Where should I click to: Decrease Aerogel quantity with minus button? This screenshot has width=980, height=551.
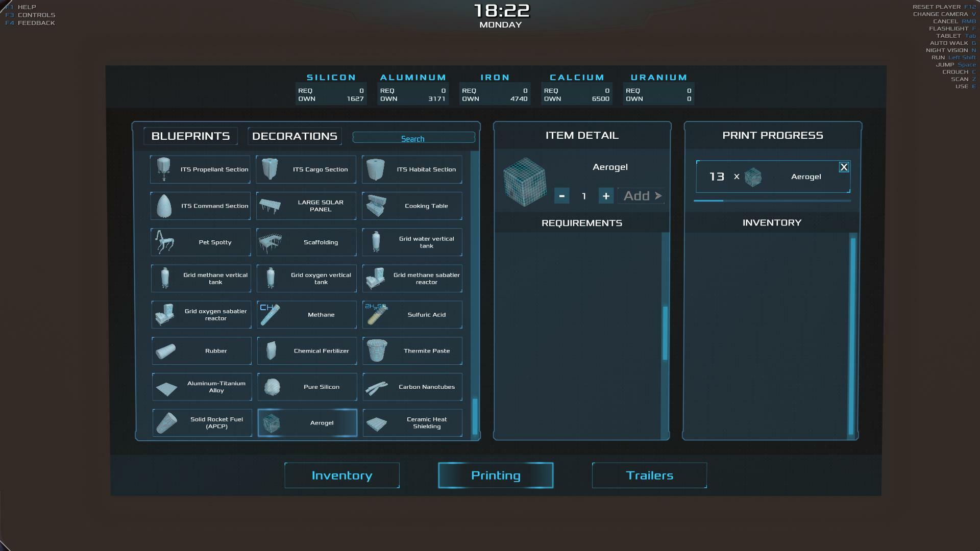point(561,196)
